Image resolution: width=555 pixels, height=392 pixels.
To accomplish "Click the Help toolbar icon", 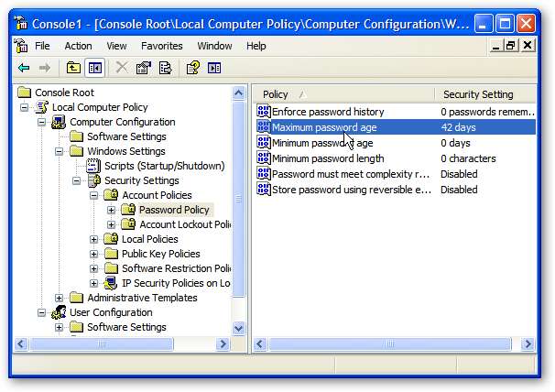I will coord(192,67).
